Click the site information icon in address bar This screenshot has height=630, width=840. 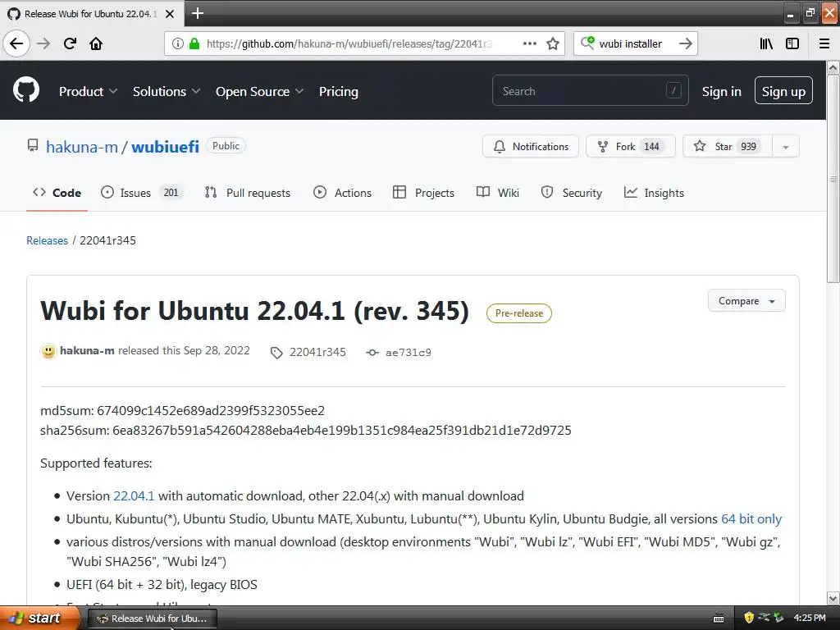pyautogui.click(x=178, y=43)
